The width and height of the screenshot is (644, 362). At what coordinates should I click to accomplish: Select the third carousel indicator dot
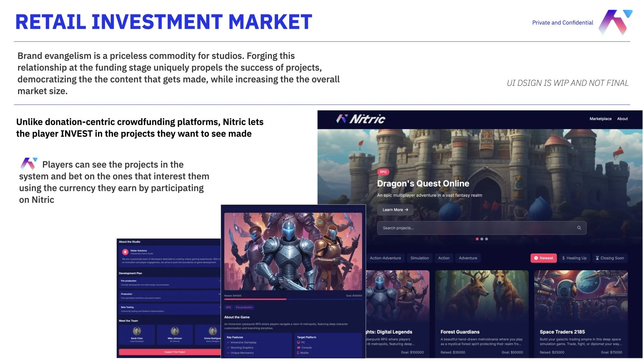coord(487,239)
